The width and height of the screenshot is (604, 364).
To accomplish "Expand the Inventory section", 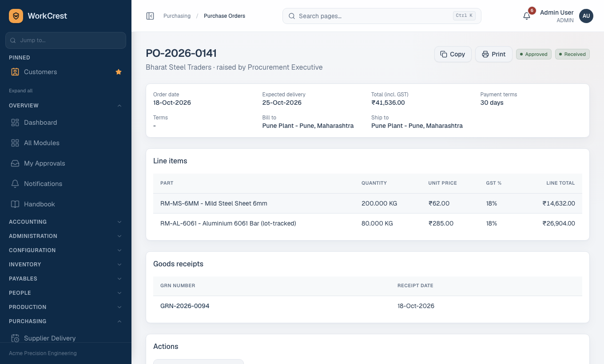I will (66, 265).
